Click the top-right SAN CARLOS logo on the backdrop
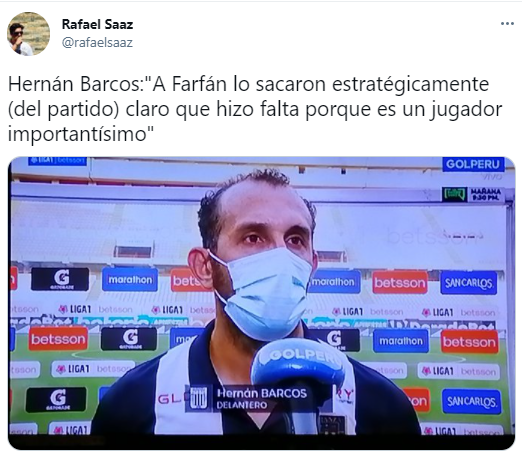Viewport: 522px width, 460px height. click(x=468, y=283)
